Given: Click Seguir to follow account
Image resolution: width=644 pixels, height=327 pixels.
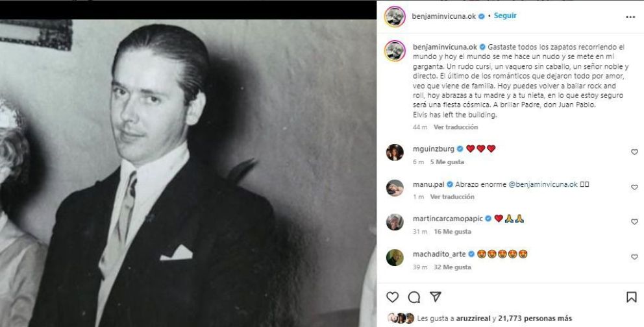Looking at the screenshot, I should pyautogui.click(x=505, y=16).
